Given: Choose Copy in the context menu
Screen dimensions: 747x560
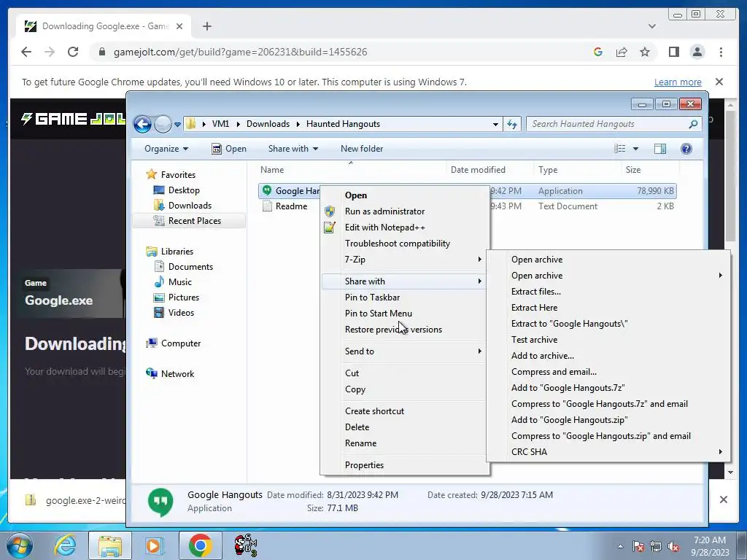Looking at the screenshot, I should click(x=404, y=389).
